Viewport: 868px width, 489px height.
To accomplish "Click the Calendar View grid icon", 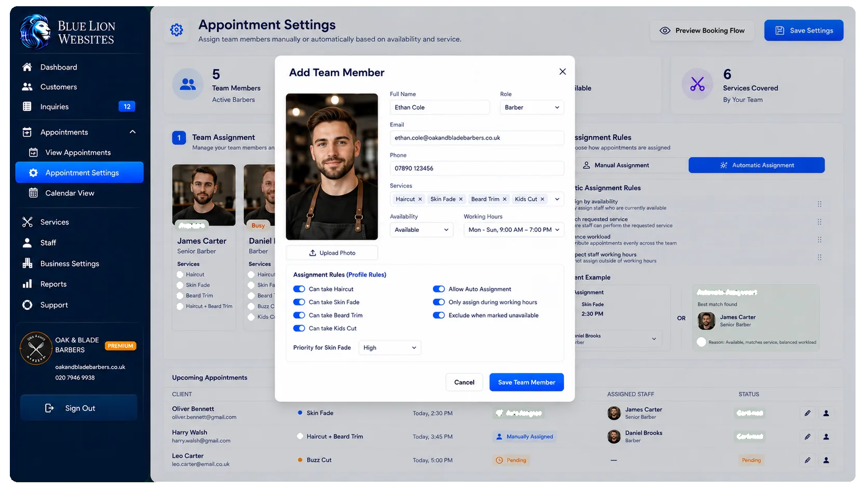I will [33, 193].
